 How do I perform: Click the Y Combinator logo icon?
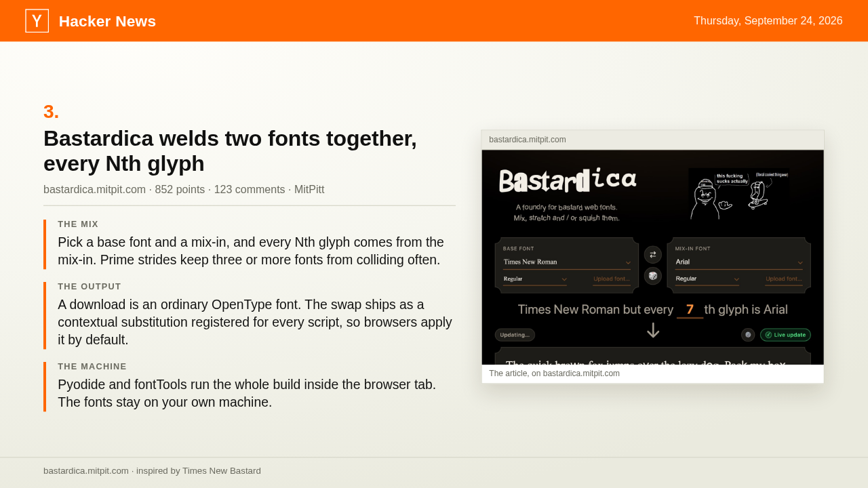(x=37, y=21)
